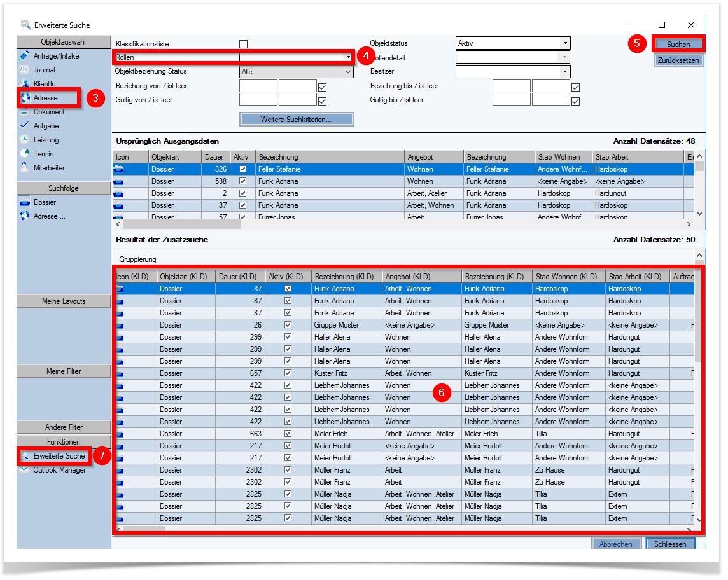This screenshot has width=728, height=580.
Task: Click the magnifier icon in the title bar
Action: (x=25, y=25)
